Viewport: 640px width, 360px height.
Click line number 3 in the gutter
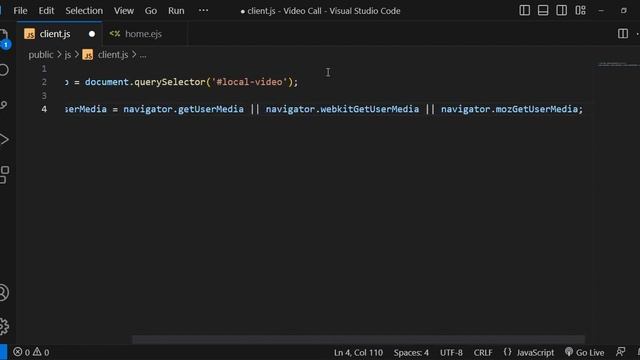pyautogui.click(x=44, y=96)
